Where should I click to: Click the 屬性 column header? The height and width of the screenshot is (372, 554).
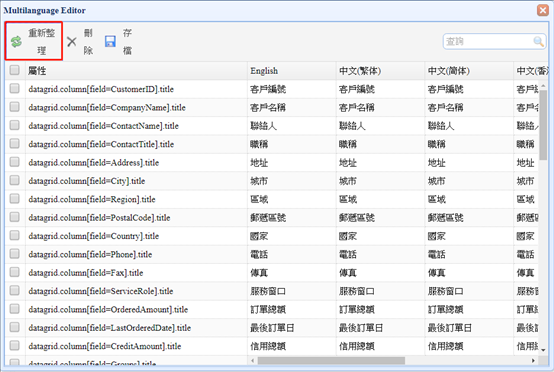pyautogui.click(x=136, y=71)
